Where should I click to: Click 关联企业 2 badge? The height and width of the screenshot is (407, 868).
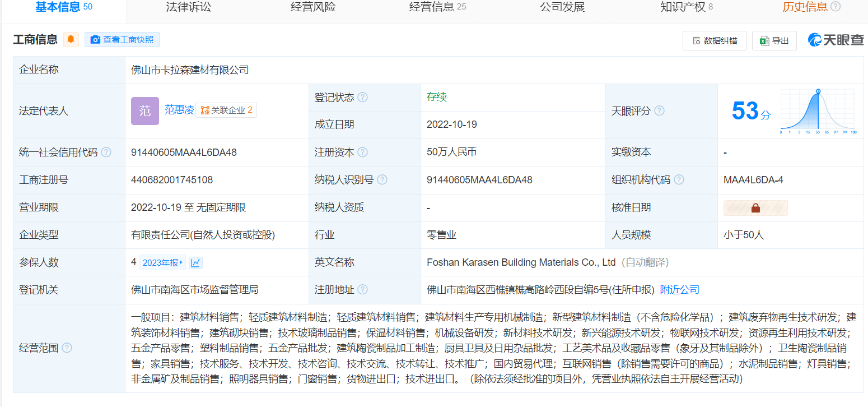point(226,110)
